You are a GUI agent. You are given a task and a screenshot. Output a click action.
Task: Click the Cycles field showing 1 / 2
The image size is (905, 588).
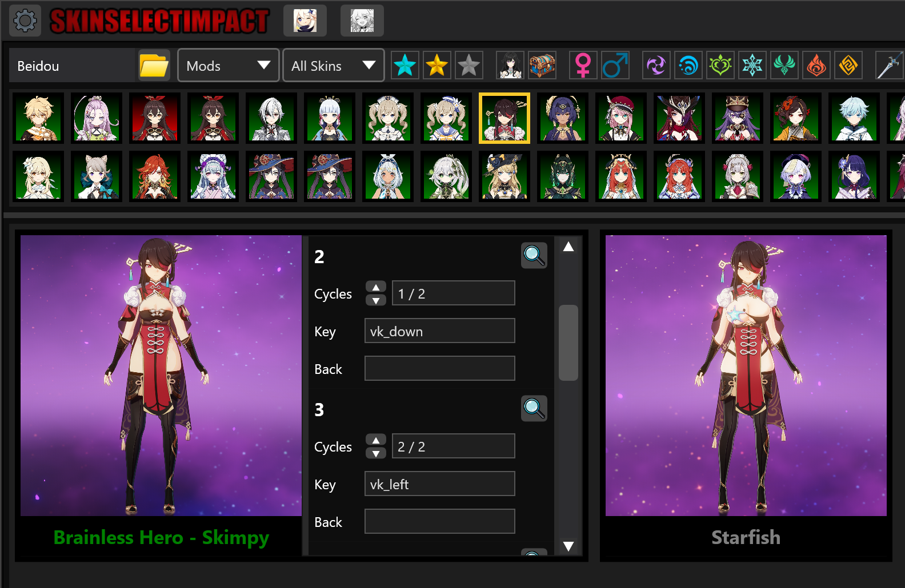[x=454, y=293]
